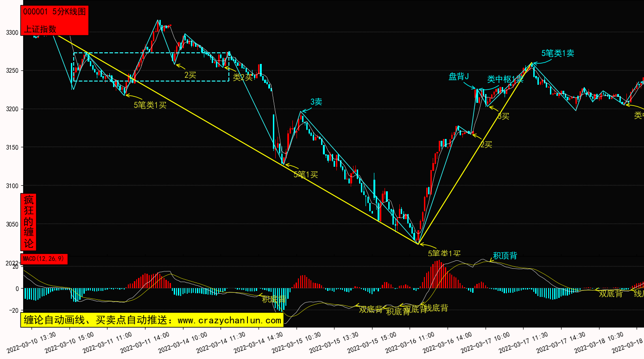
Task: Click the 线底背 divergence label in MACD panel
Action: click(x=436, y=308)
